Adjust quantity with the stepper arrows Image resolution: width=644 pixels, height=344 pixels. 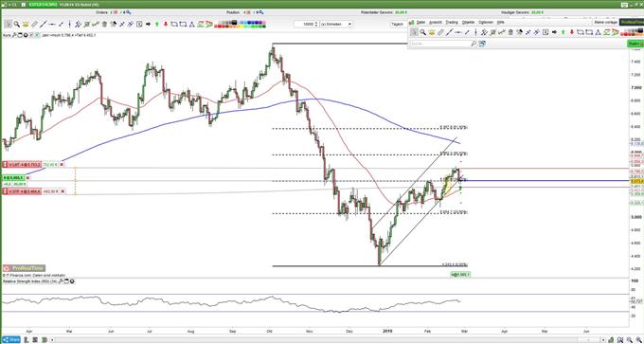point(316,25)
